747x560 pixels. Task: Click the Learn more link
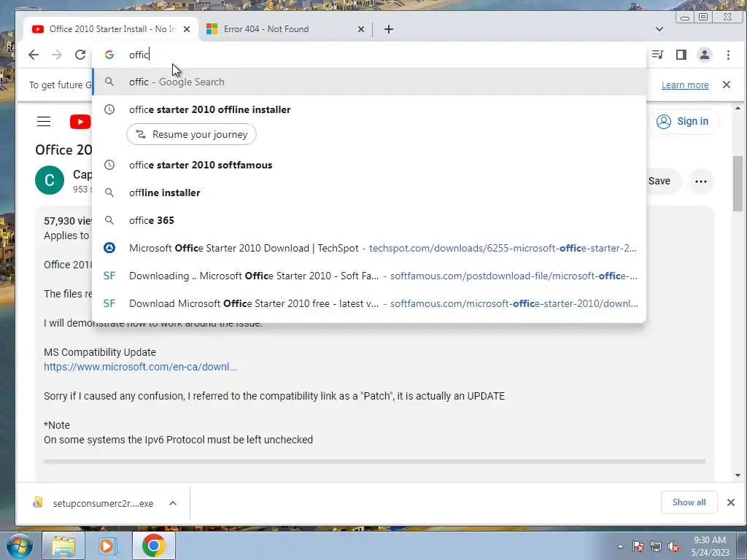684,85
